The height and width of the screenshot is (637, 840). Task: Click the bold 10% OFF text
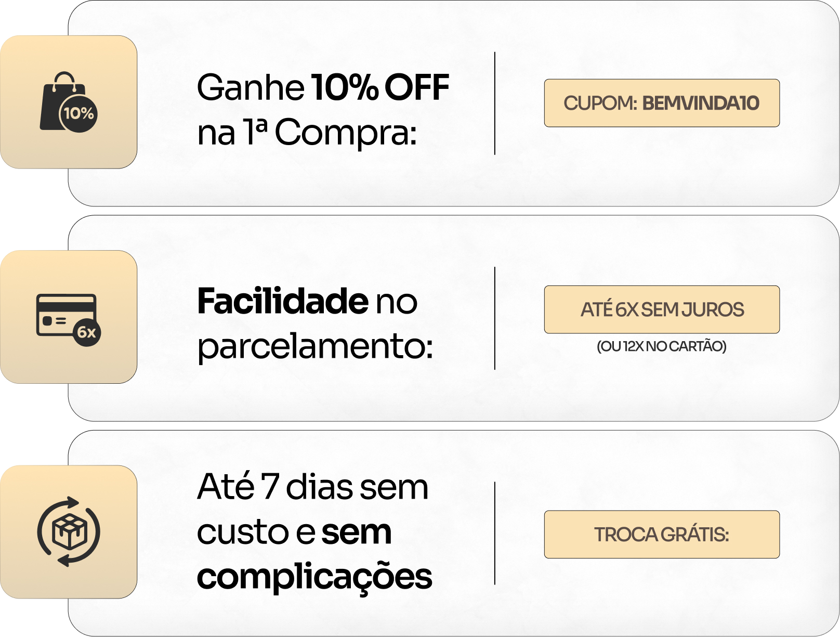(x=380, y=87)
